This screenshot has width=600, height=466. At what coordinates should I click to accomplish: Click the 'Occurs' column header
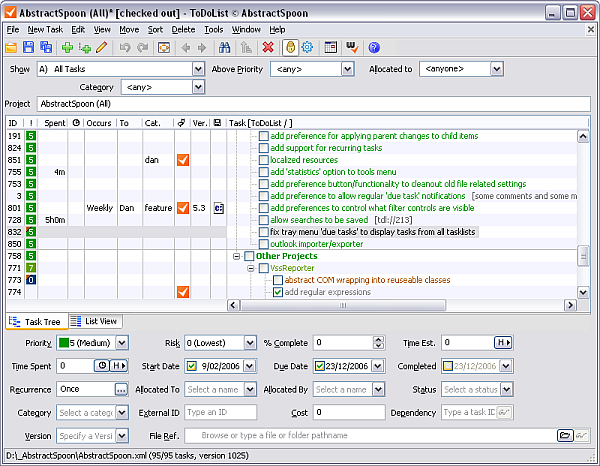point(101,123)
